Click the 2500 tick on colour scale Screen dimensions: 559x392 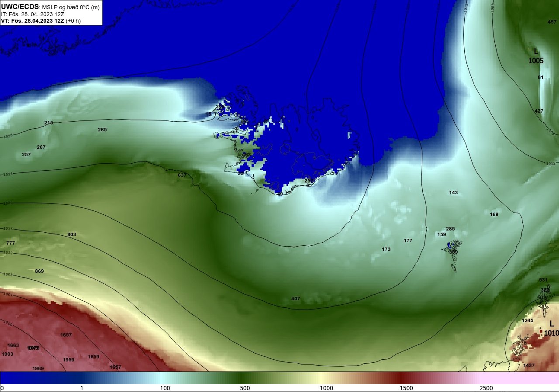tap(486, 388)
